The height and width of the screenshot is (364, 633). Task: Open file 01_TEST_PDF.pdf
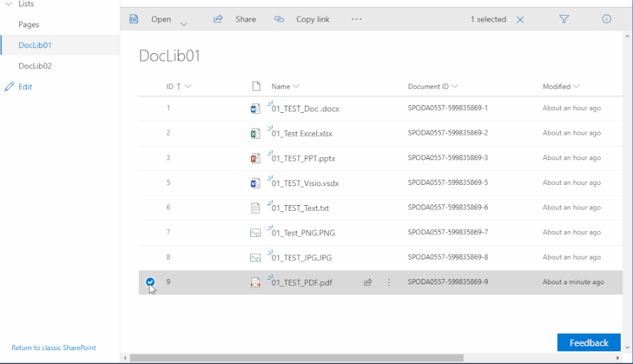coord(302,282)
